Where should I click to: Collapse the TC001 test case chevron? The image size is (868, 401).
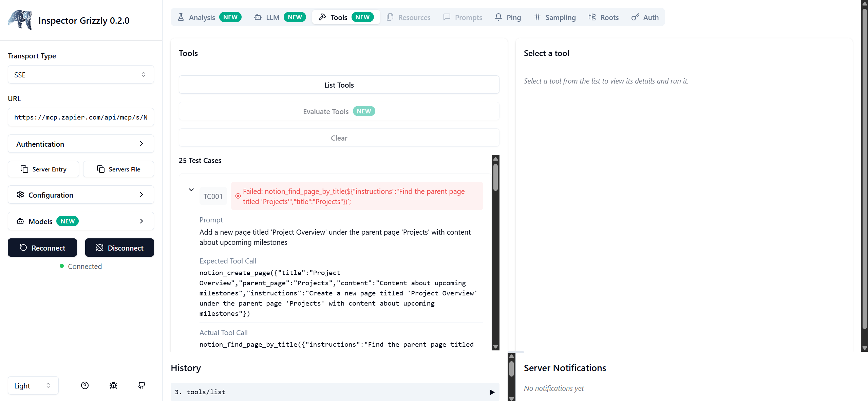point(191,190)
